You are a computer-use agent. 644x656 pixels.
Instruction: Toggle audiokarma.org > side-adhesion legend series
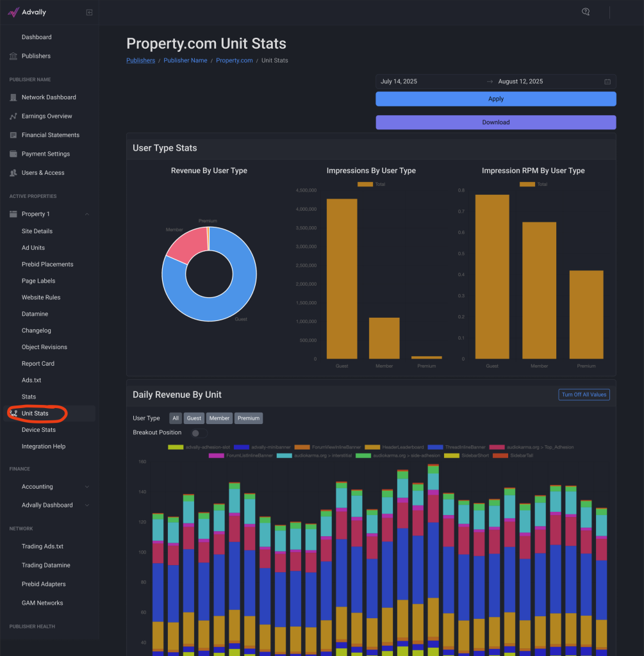coord(398,455)
